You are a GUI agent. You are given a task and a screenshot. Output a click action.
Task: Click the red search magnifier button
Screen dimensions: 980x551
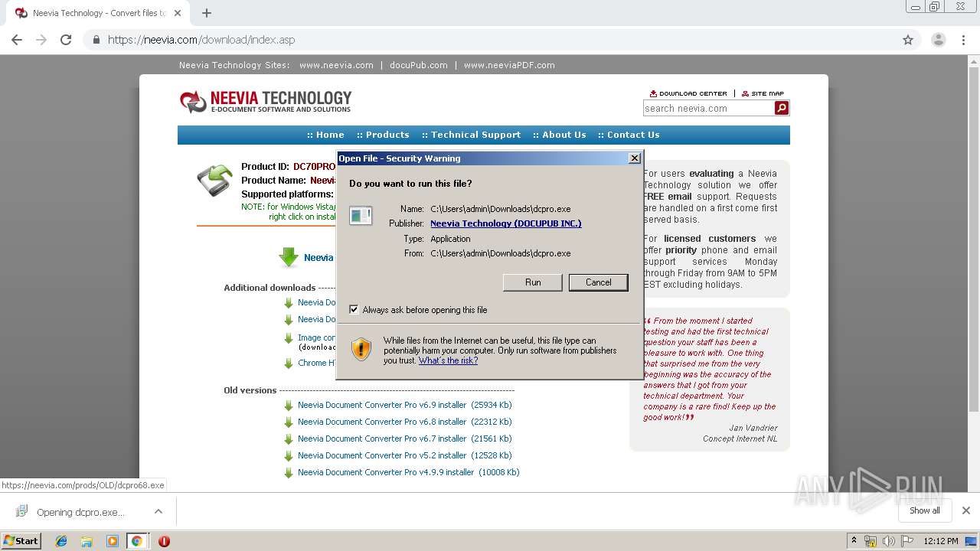click(782, 109)
